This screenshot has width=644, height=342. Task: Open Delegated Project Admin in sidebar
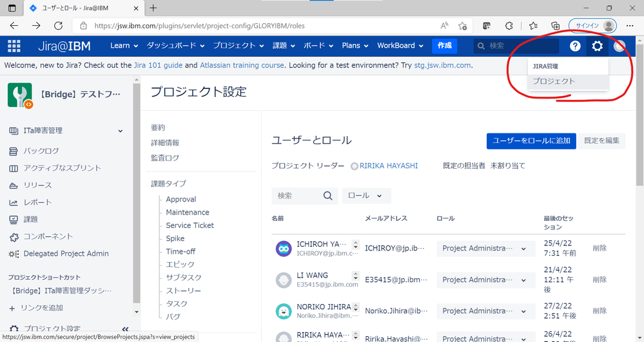pos(66,254)
